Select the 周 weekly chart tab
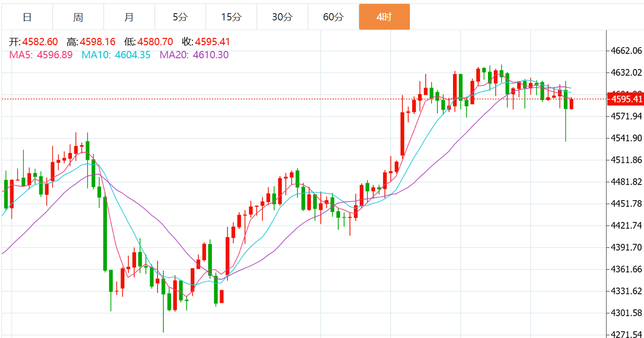 [78, 17]
